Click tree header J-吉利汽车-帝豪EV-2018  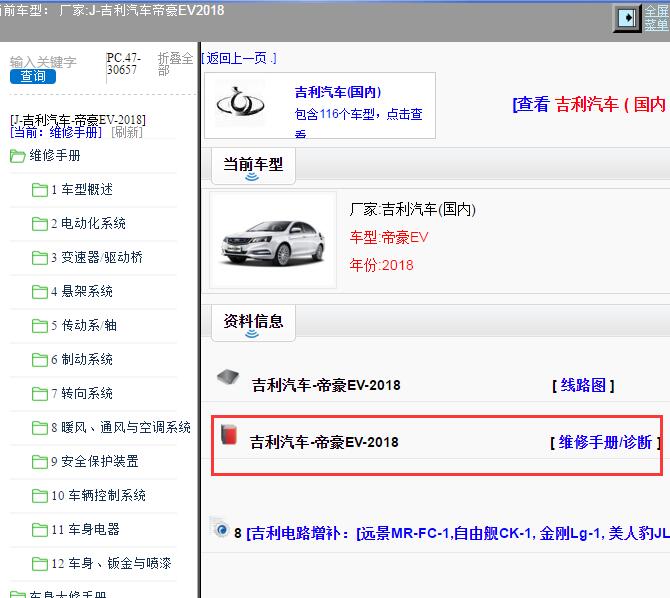(78, 120)
